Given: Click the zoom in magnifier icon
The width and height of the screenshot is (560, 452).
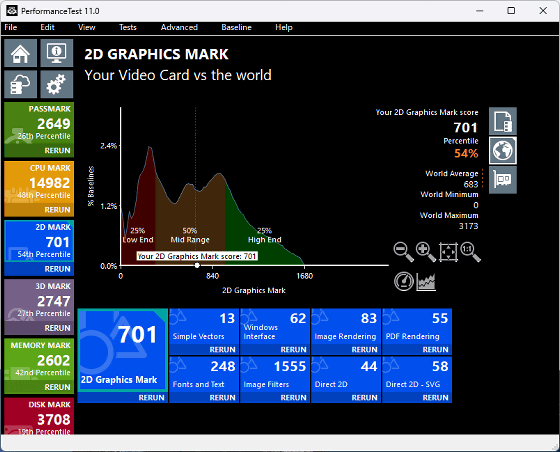Looking at the screenshot, I should [x=426, y=252].
